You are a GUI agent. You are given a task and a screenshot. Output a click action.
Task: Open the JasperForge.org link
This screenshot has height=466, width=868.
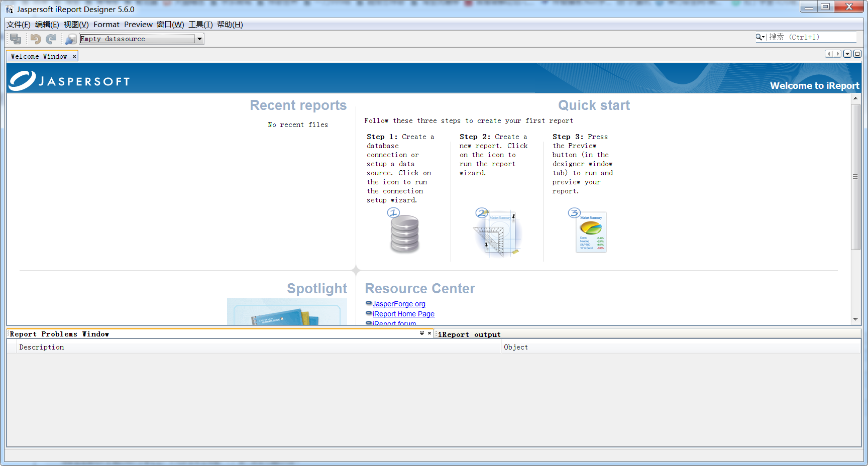pos(399,304)
